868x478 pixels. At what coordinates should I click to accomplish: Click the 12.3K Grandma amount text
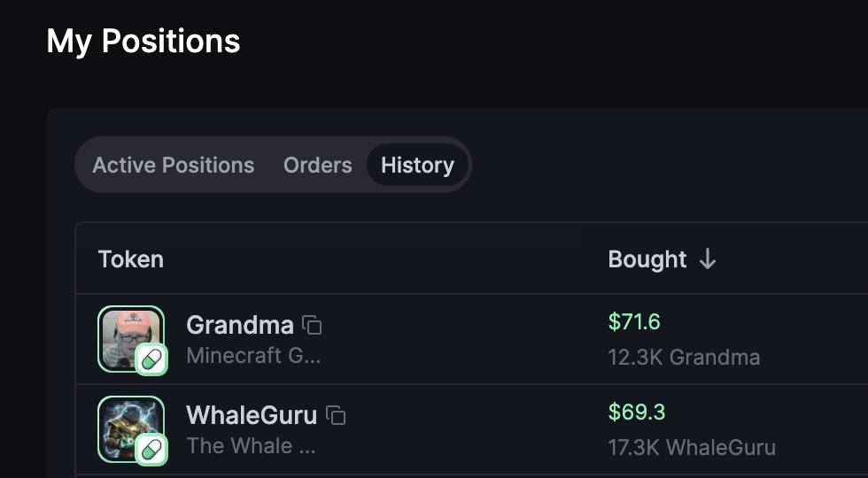[684, 358]
